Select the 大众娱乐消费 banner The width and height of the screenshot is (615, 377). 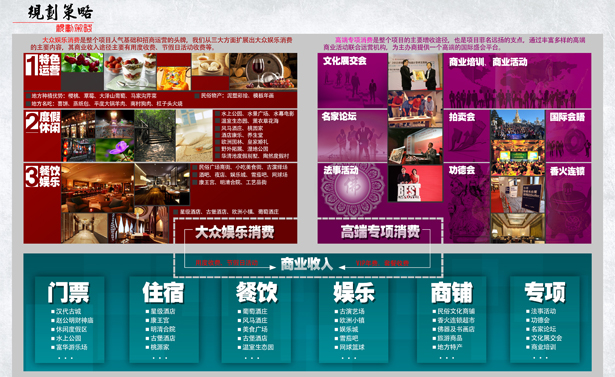coord(235,232)
